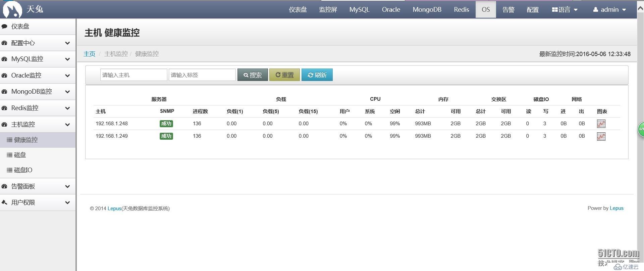Viewport: 644px width, 271px height.
Task: Select 磁盘IO in the sidebar
Action: pos(38,170)
